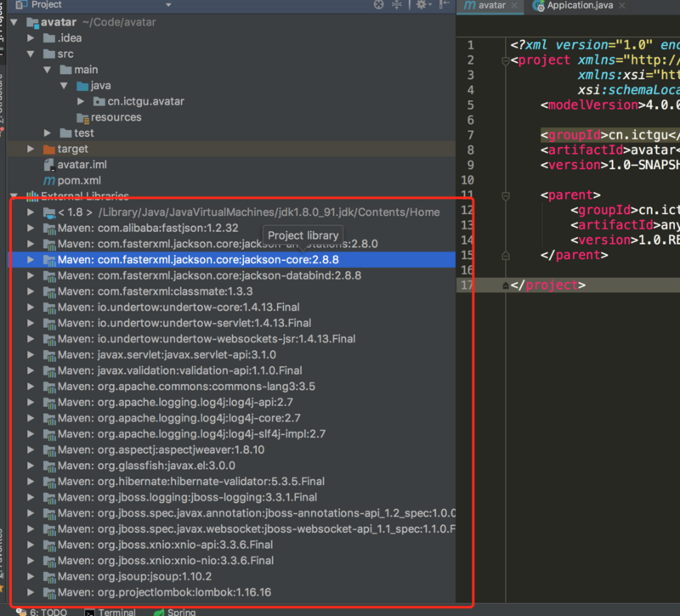
Task: Click the Hide Project panel icon
Action: 443,5
